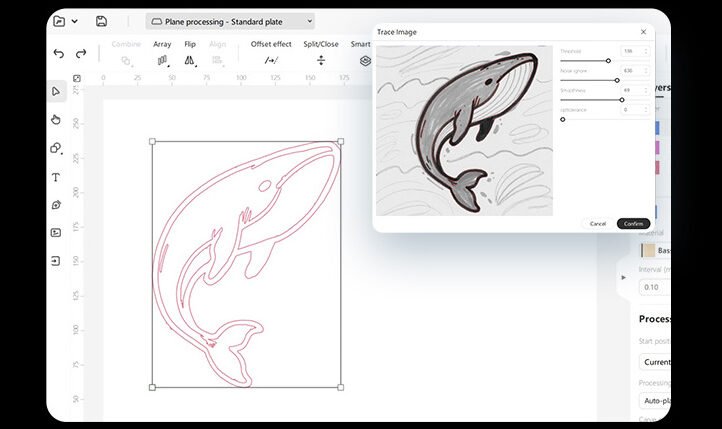Select the arrow pointer tool
Viewport: 722px width, 429px height.
[56, 91]
